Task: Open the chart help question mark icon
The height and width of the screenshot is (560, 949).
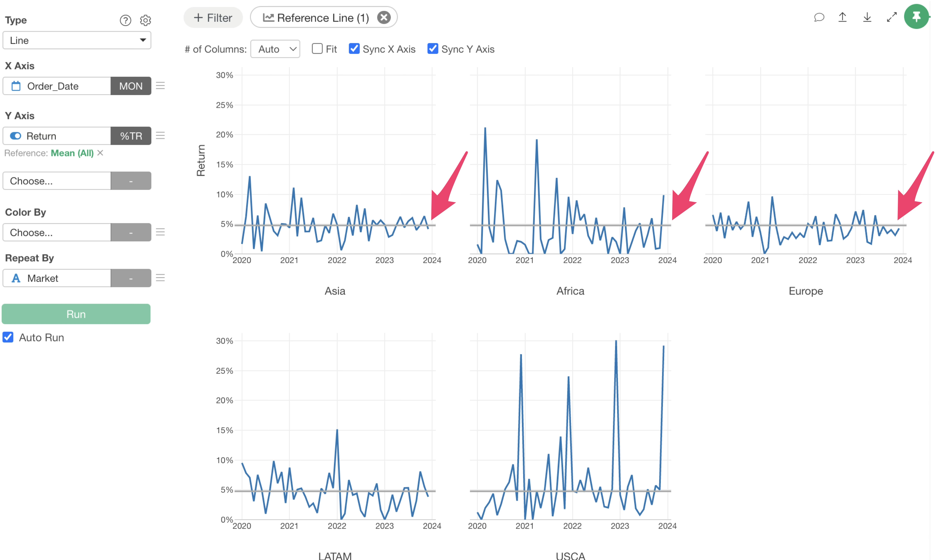Action: click(125, 20)
